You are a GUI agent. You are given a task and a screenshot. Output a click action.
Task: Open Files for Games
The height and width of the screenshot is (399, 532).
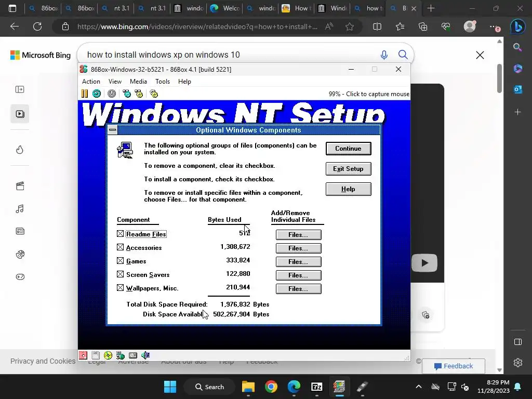(x=299, y=262)
